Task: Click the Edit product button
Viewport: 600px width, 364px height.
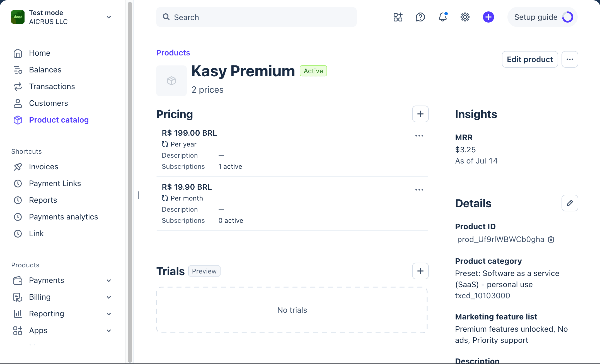Action: pyautogui.click(x=530, y=59)
